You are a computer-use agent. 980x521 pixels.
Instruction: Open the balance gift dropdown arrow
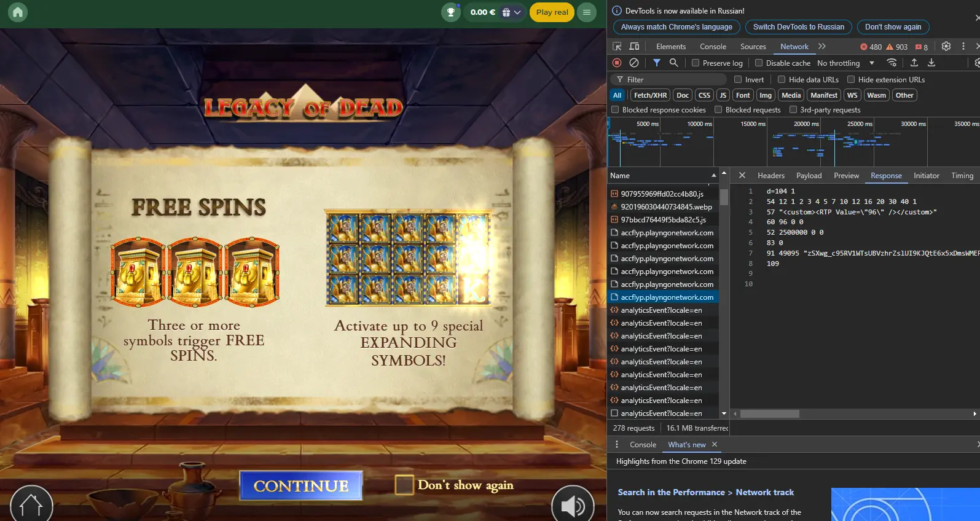click(x=517, y=12)
